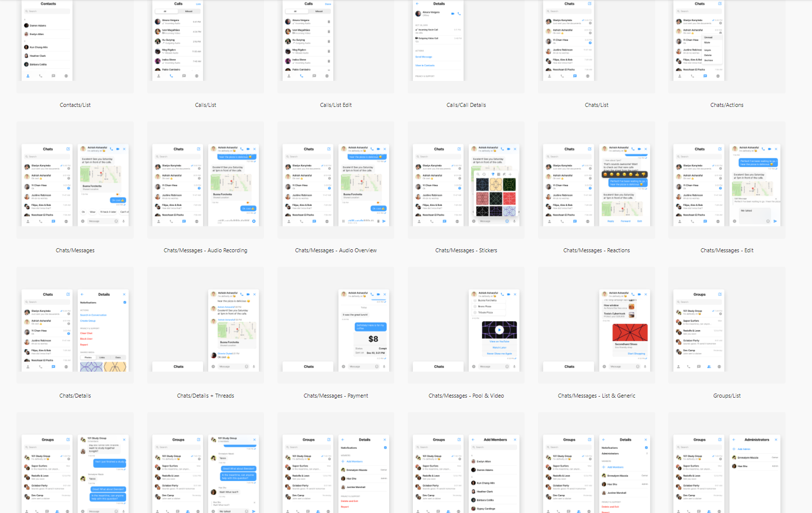Open the new chat compose icon in Chats header
812x513 pixels.
click(x=589, y=3)
